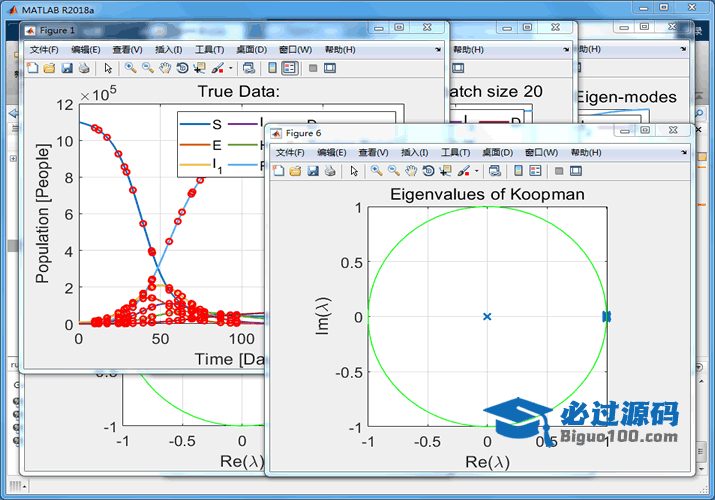Click Link Plot icon in Figure 1

click(249, 68)
